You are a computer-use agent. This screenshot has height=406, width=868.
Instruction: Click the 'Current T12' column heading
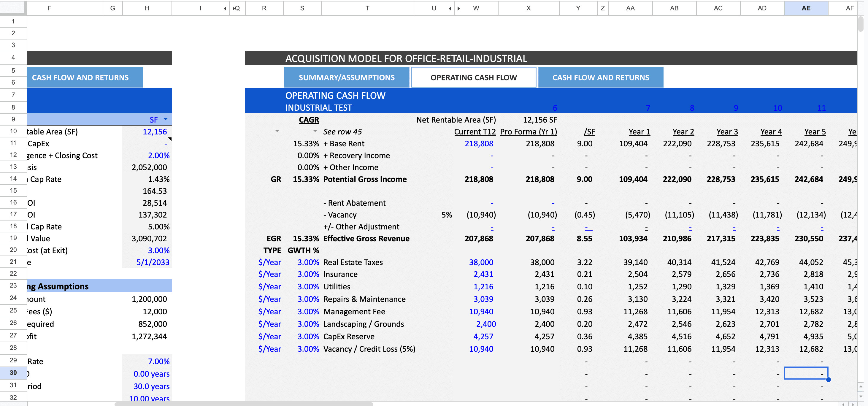(475, 132)
